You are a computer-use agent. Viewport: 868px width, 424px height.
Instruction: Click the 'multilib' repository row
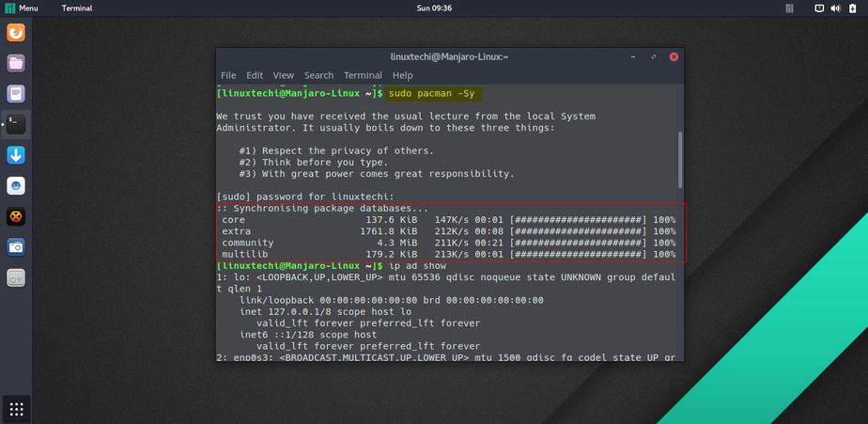(448, 255)
